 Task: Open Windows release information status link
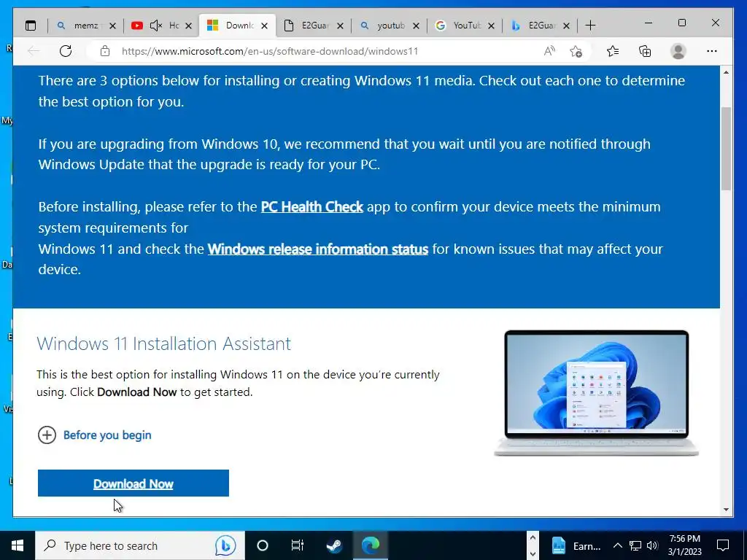coord(318,249)
